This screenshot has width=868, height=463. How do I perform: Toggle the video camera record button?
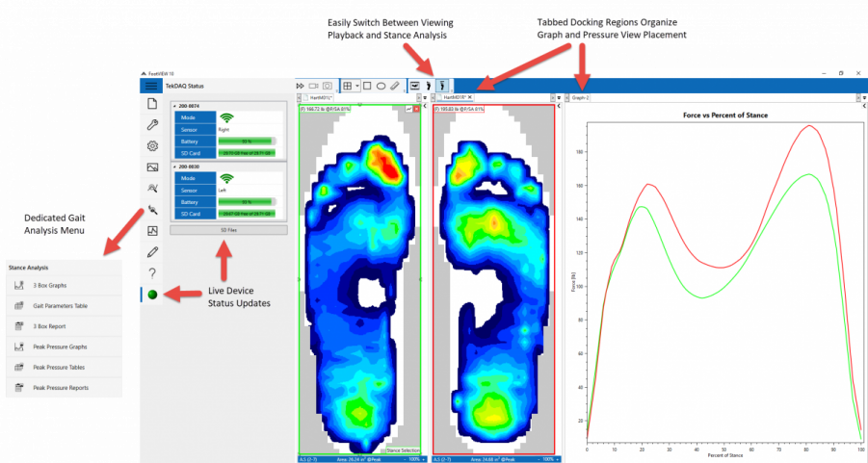(314, 86)
